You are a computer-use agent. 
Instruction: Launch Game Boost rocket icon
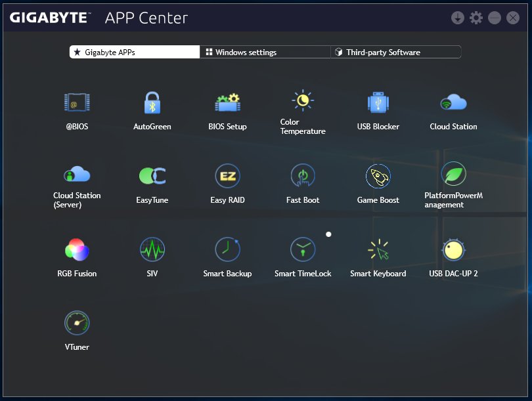[x=378, y=176]
